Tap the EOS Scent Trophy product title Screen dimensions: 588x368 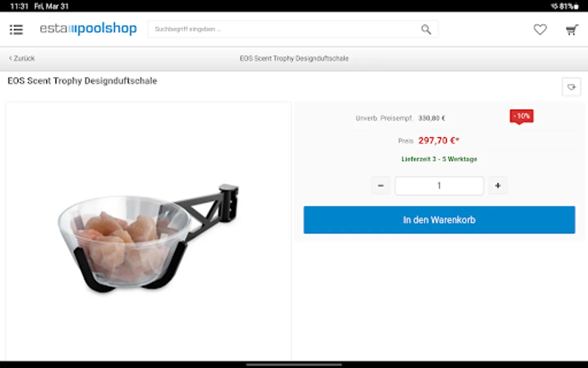(x=82, y=81)
